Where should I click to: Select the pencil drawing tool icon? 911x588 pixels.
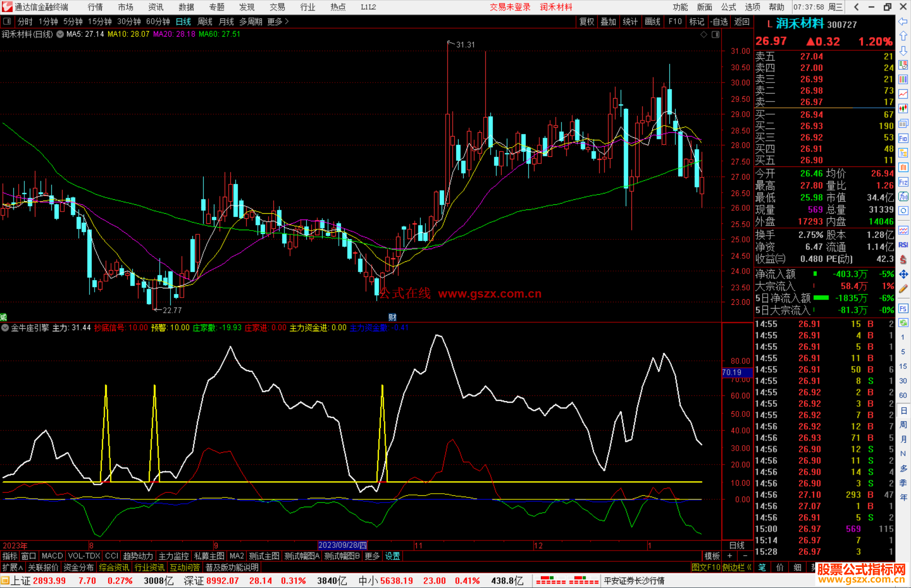point(903,289)
